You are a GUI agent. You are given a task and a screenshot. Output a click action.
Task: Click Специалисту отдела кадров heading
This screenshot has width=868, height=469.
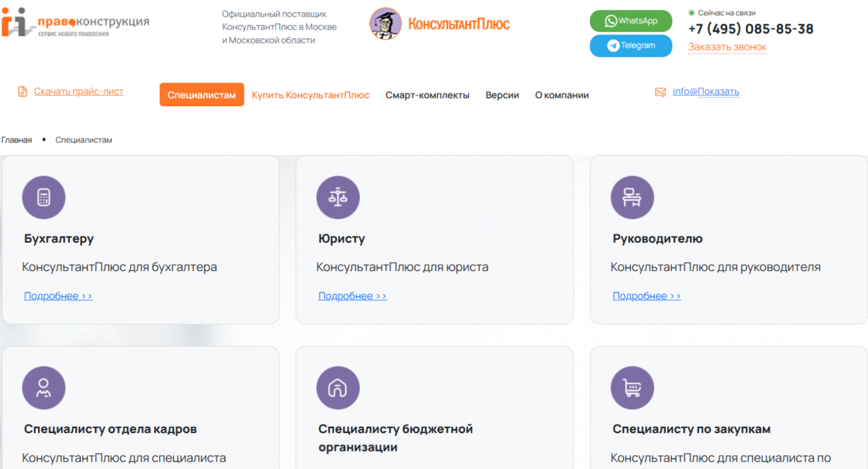[110, 429]
